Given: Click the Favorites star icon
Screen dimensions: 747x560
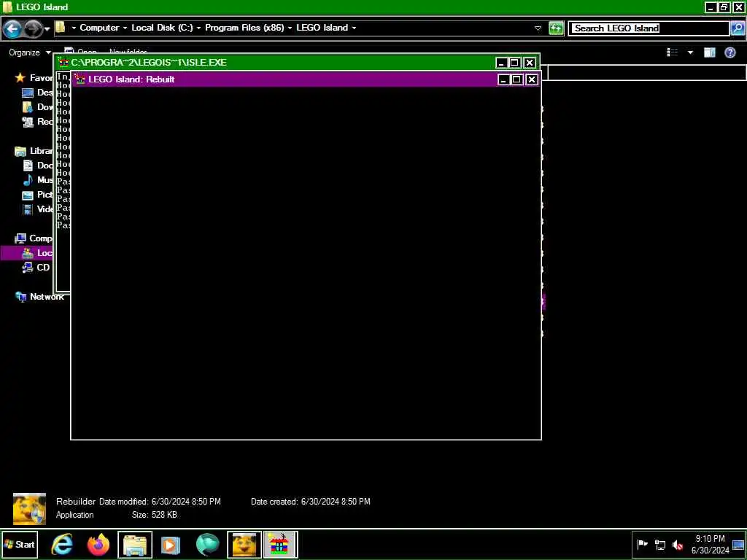Looking at the screenshot, I should tap(20, 77).
